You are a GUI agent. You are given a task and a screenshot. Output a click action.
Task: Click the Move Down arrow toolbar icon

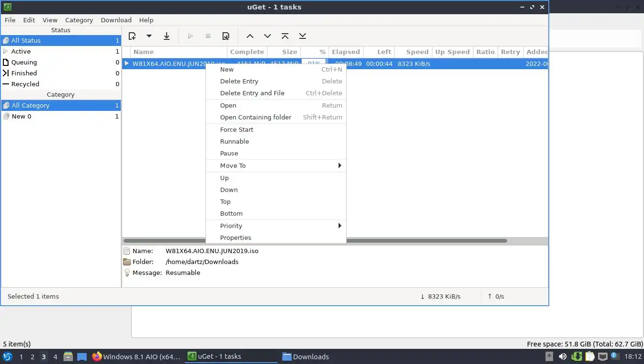coord(268,36)
